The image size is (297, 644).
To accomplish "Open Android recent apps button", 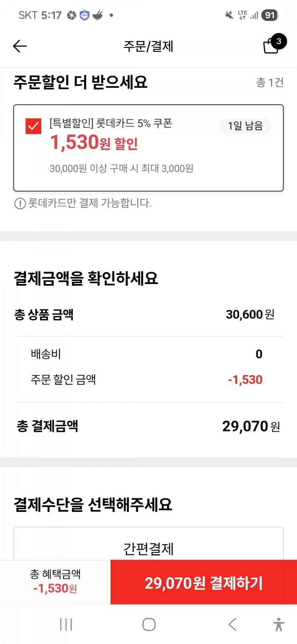I will (x=66, y=625).
